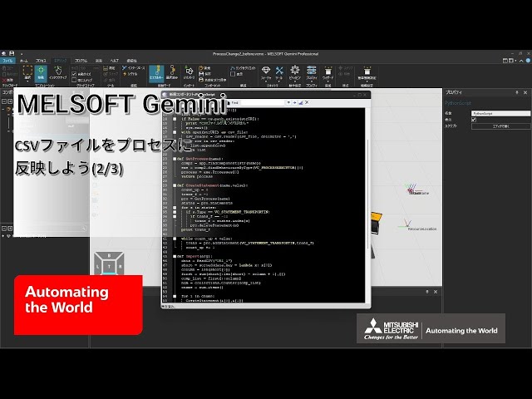532x399 pixels.
Task: Collapse the with open csv_file block
Action: point(175,132)
